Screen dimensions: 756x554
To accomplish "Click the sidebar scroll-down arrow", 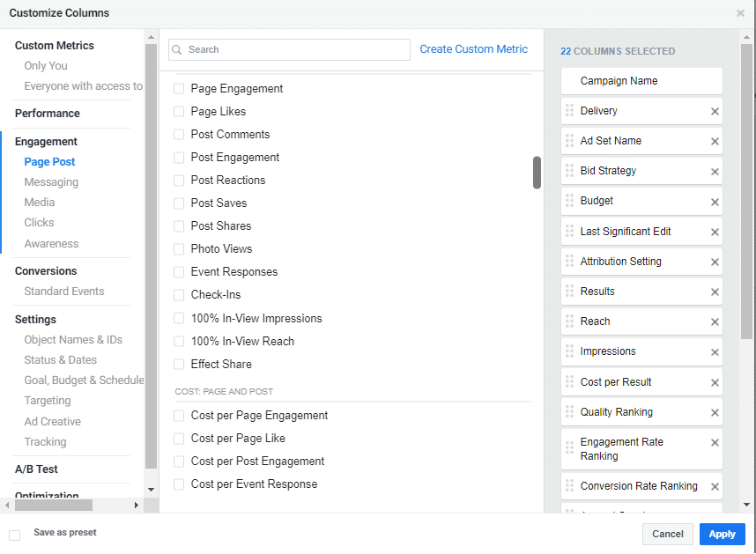I will 151,490.
